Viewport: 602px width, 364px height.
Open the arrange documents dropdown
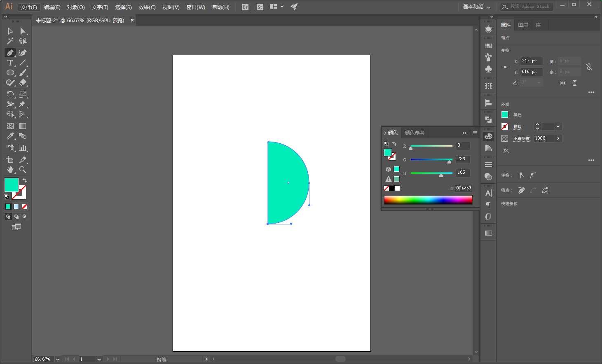click(276, 7)
